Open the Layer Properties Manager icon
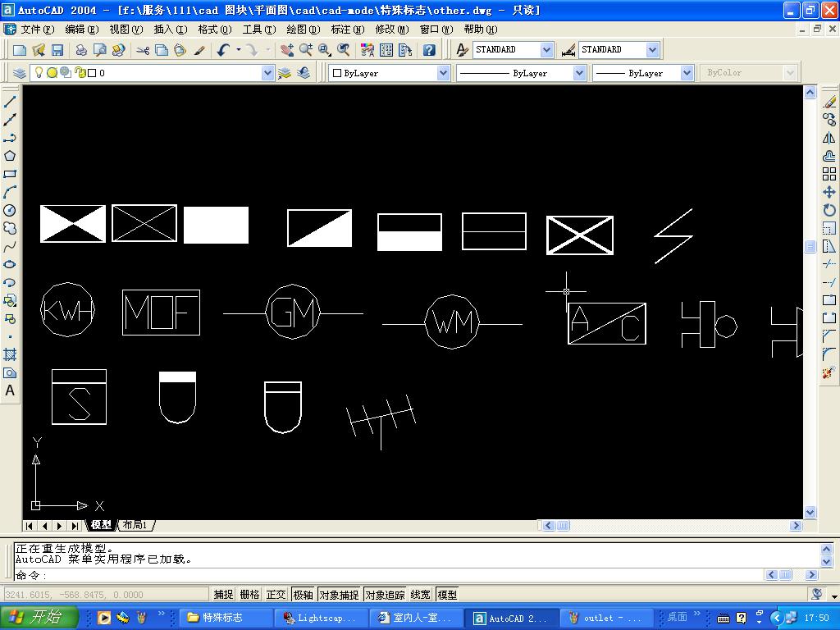The width and height of the screenshot is (840, 630). point(20,73)
